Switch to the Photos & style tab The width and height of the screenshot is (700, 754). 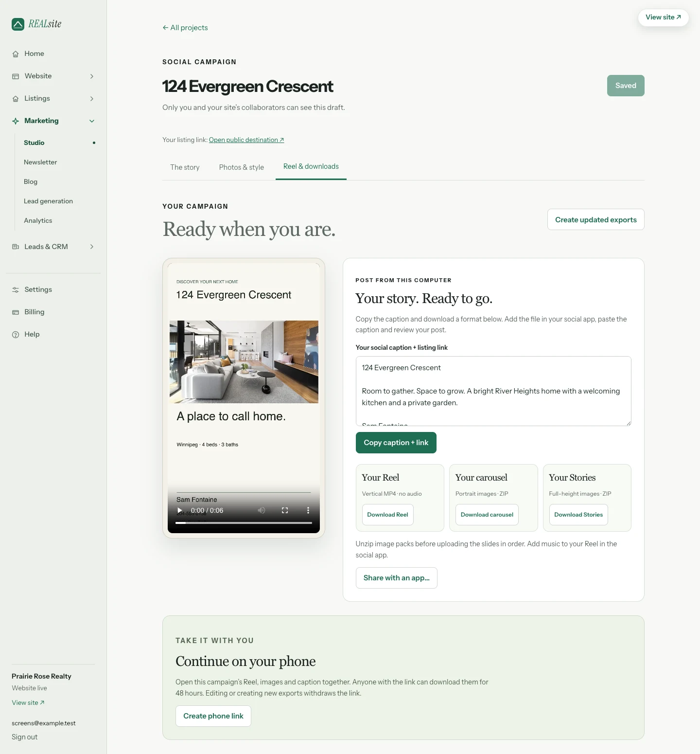[242, 167]
